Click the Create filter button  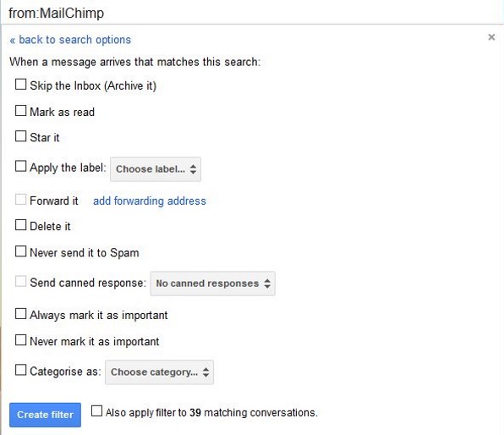pyautogui.click(x=45, y=415)
